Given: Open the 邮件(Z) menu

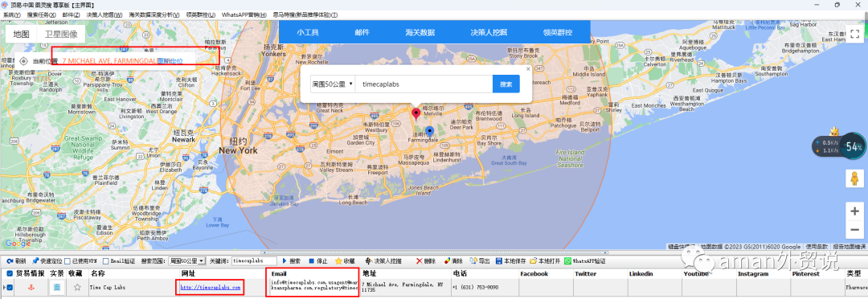Looking at the screenshot, I should (71, 14).
